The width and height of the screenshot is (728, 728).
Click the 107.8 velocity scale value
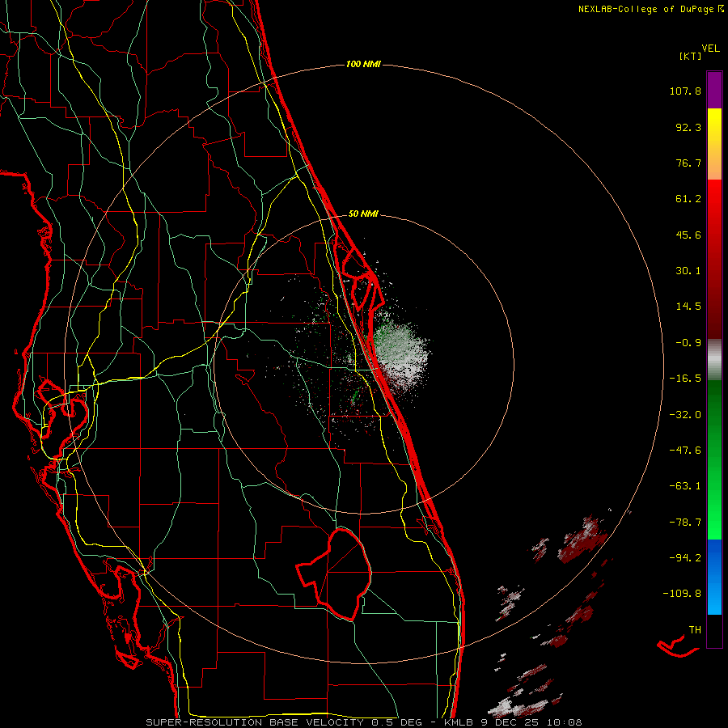(x=685, y=91)
